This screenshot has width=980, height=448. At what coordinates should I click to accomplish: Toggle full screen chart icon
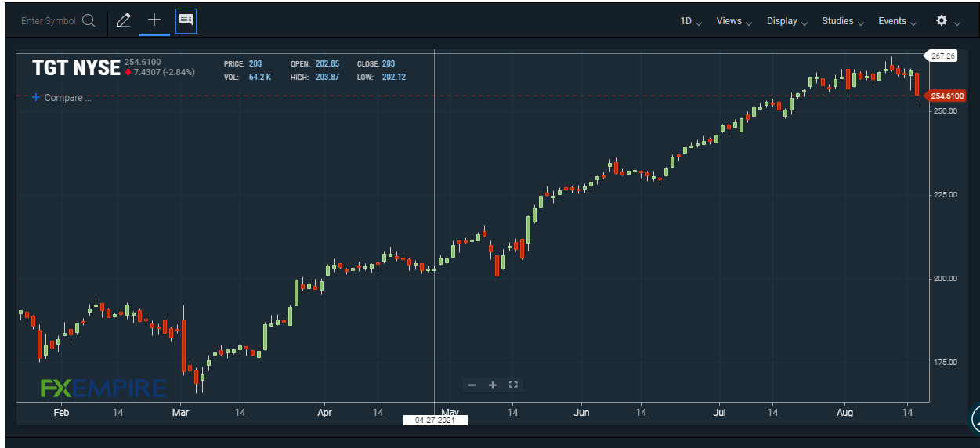click(x=513, y=385)
